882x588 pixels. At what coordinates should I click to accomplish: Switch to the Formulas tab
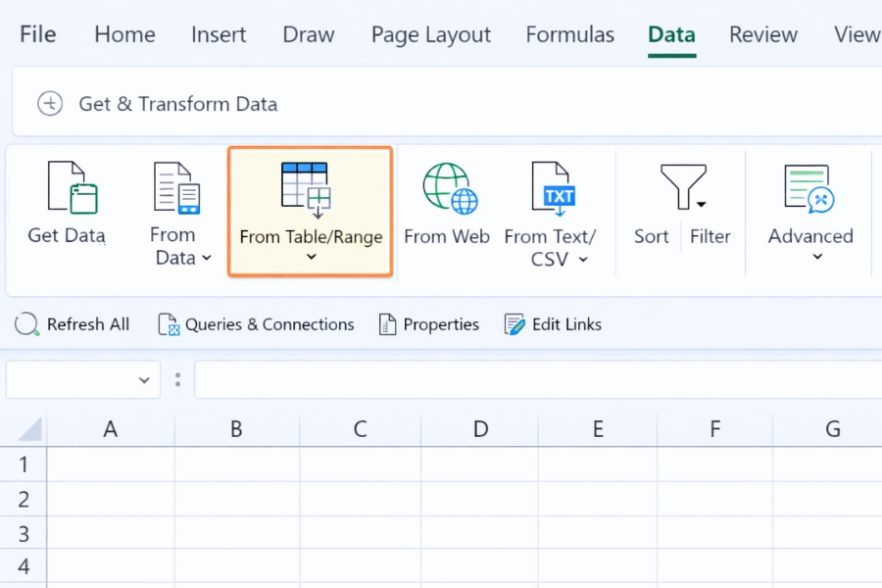[569, 34]
